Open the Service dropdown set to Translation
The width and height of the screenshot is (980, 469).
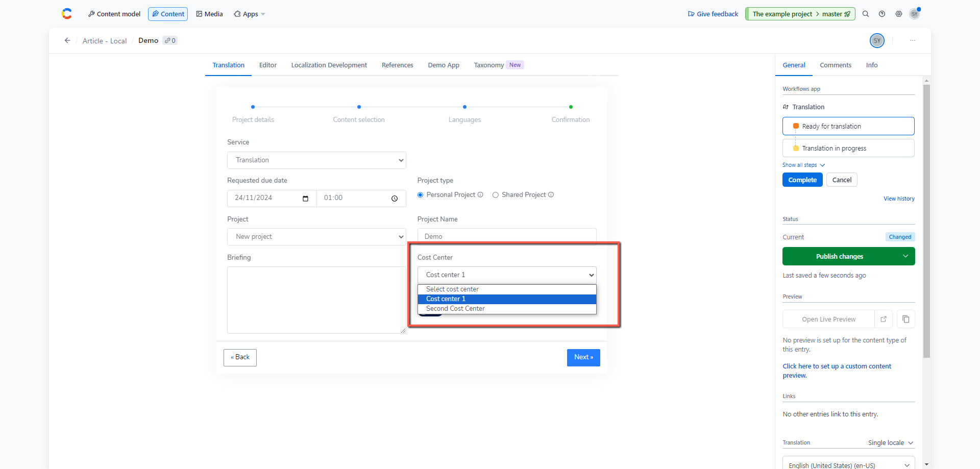316,160
